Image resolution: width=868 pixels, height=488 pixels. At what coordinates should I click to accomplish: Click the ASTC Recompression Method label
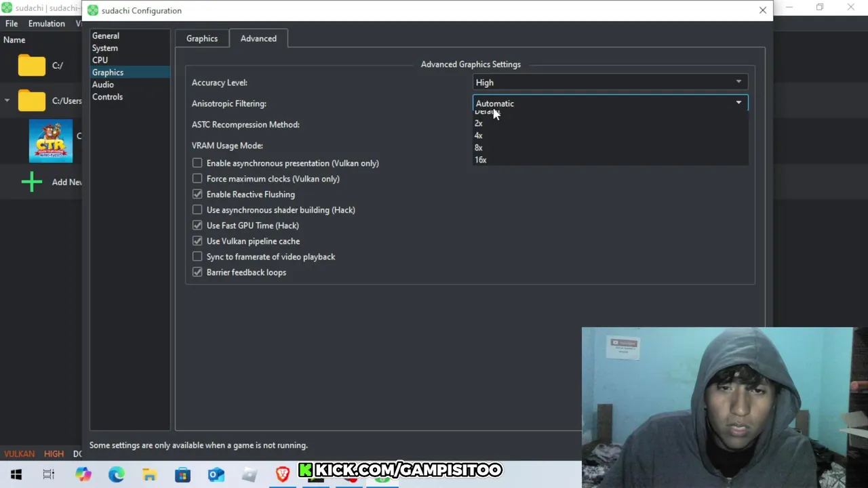tap(245, 125)
